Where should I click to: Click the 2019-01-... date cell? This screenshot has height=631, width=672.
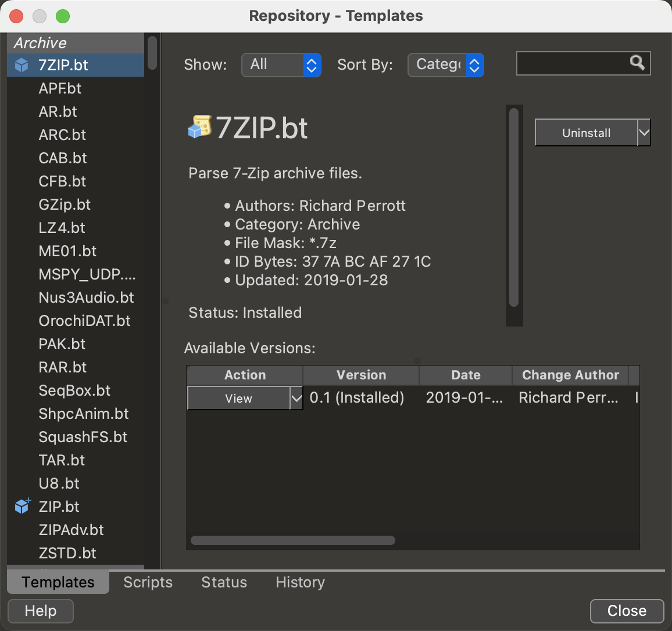pyautogui.click(x=464, y=397)
